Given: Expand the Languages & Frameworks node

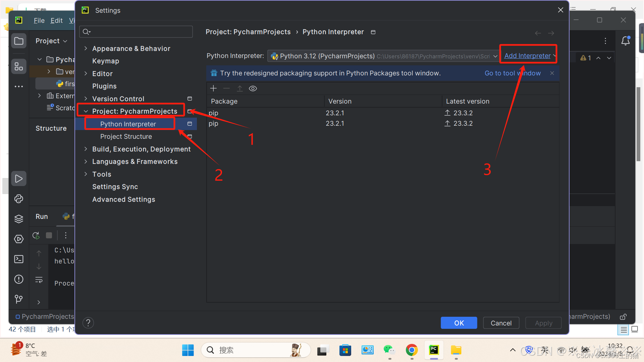Looking at the screenshot, I should click(86, 162).
